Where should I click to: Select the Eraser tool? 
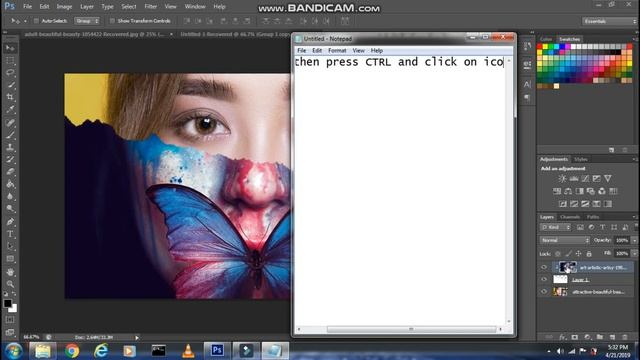10,172
